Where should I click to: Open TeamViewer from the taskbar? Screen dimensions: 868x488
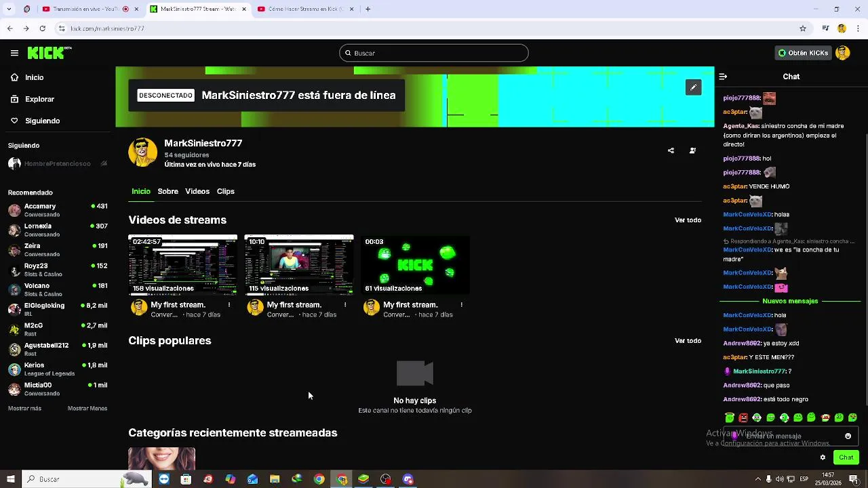click(x=163, y=479)
